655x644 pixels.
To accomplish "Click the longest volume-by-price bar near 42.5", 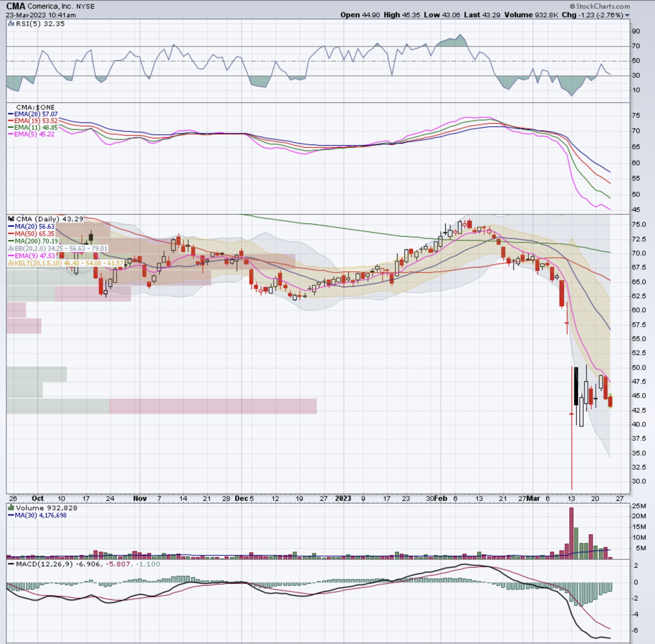I will 161,406.
